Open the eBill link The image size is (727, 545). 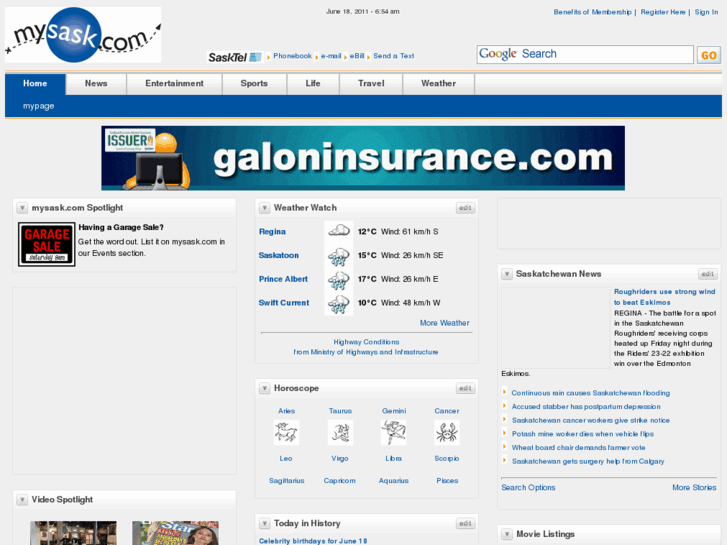(357, 56)
